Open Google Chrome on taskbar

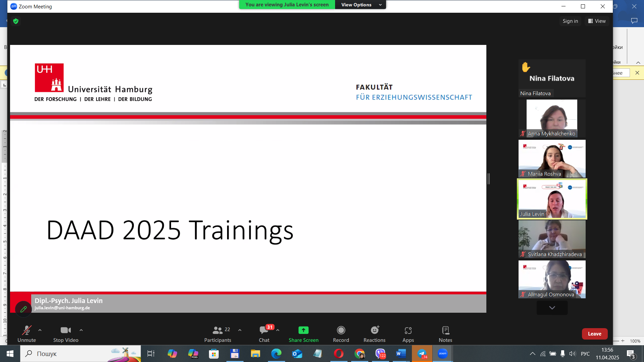coord(360,354)
